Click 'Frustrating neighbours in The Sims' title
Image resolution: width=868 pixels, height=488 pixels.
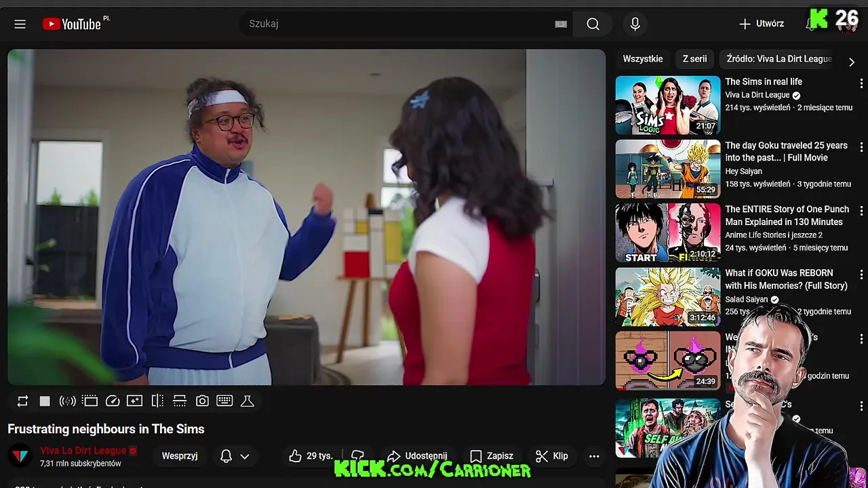(106, 429)
